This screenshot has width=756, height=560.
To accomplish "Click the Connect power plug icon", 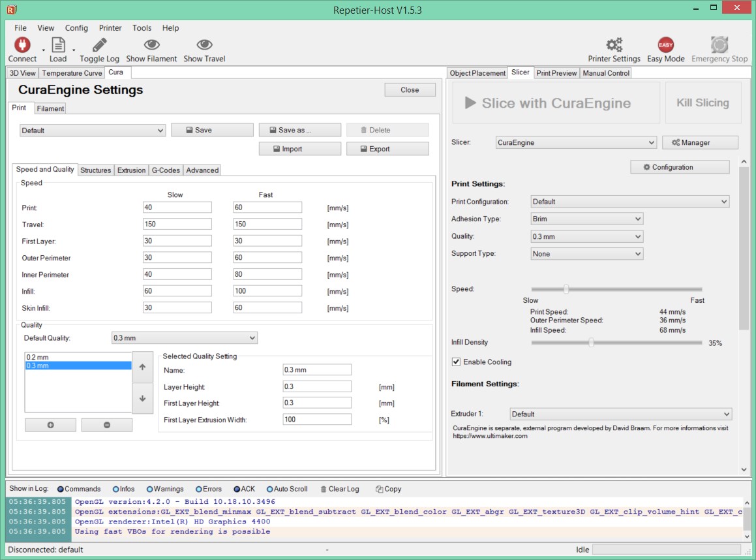I will (22, 45).
